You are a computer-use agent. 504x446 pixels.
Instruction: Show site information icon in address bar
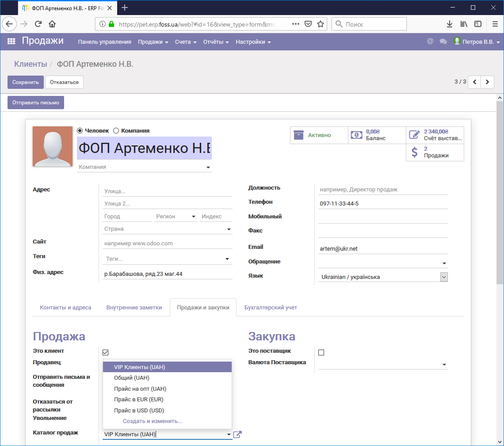tap(102, 24)
